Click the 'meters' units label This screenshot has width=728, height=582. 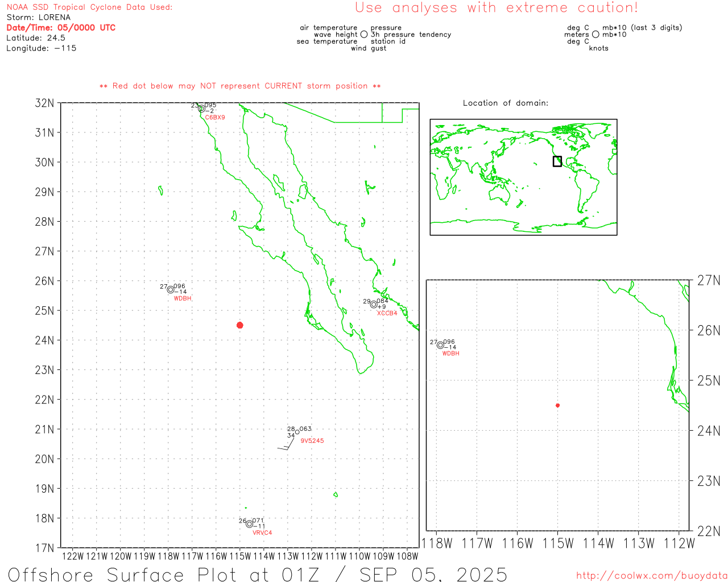pyautogui.click(x=577, y=35)
